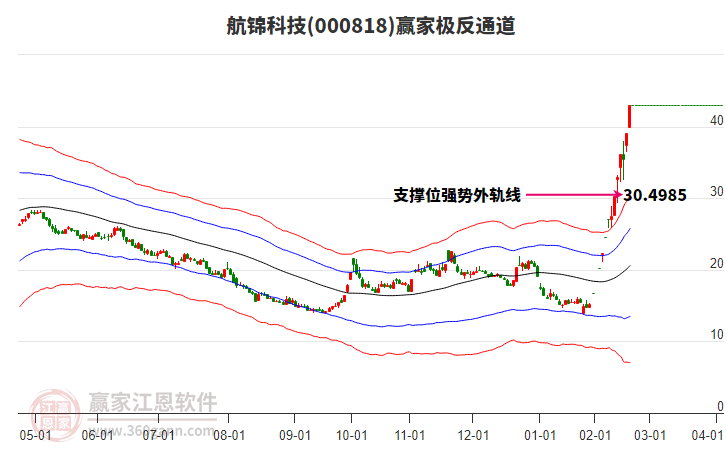Screen dimensions: 726x450
Task: Click the x-axis date 09-01
Action: click(294, 436)
